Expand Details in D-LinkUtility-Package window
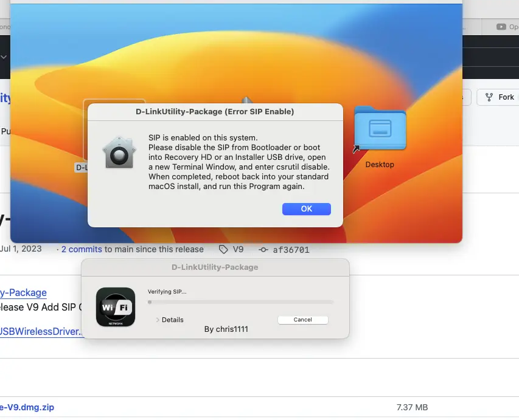The width and height of the screenshot is (519, 420). tap(170, 320)
